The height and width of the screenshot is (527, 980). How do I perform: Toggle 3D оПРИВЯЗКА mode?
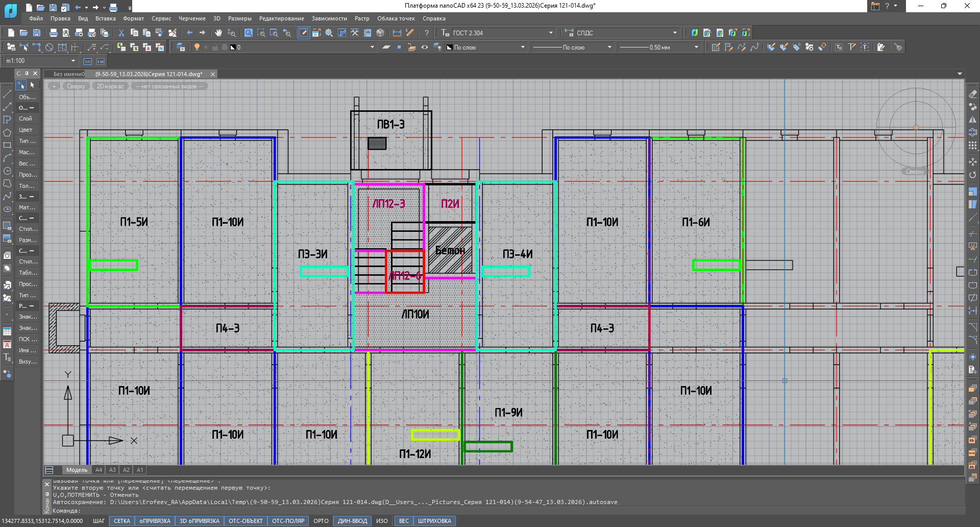point(200,521)
